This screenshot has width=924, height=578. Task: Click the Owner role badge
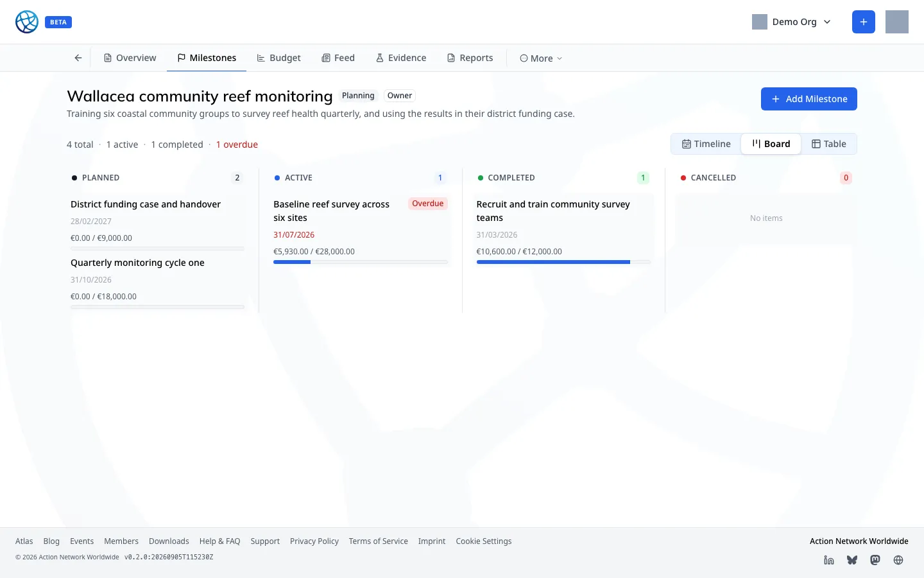point(400,96)
